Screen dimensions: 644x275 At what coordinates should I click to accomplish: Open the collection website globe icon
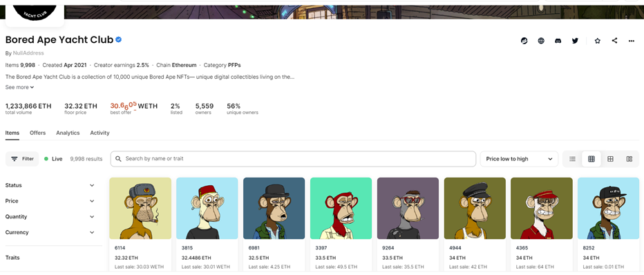click(541, 41)
